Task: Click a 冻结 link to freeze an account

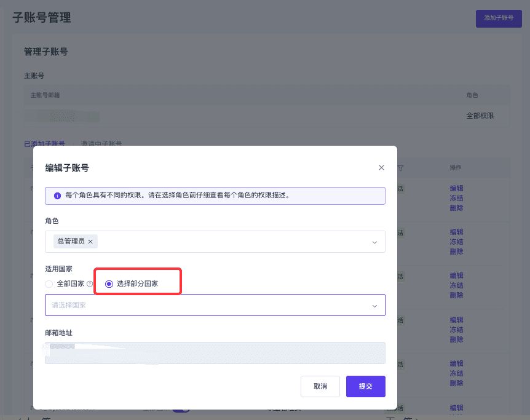Action: point(456,198)
